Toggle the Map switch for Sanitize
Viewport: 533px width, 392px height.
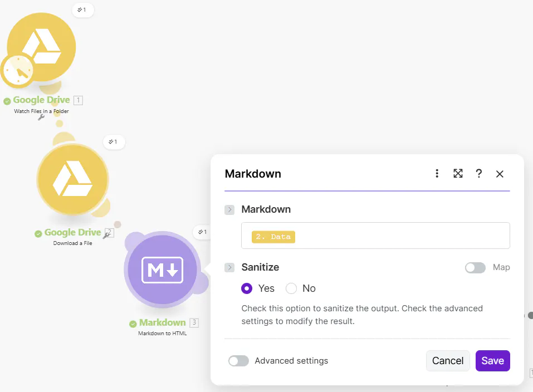475,268
